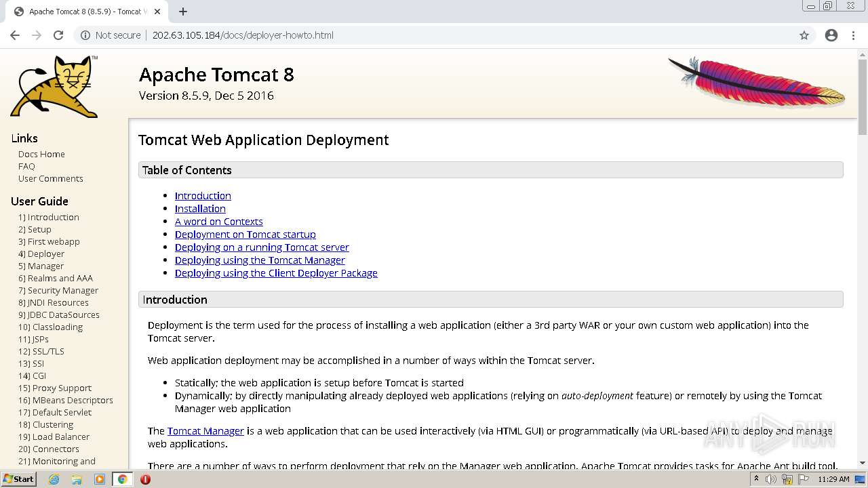Open the Installation contents link
The image size is (868, 488).
(200, 209)
